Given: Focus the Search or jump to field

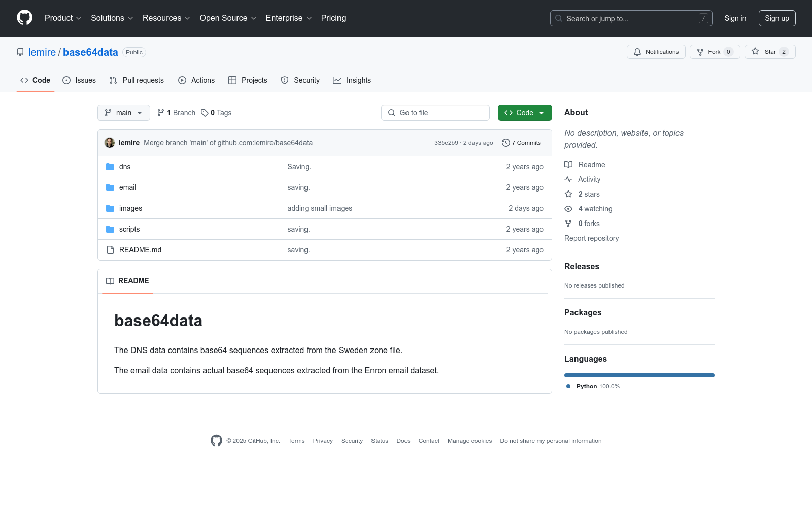Looking at the screenshot, I should 631,18.
